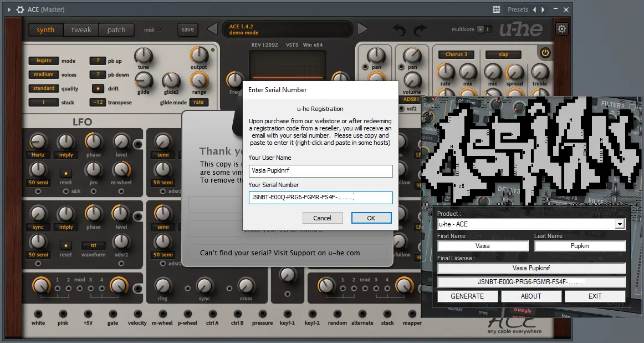Click Cancel in Enter Serial Number dialog
Viewport: 644px width, 343px height.
click(x=323, y=218)
